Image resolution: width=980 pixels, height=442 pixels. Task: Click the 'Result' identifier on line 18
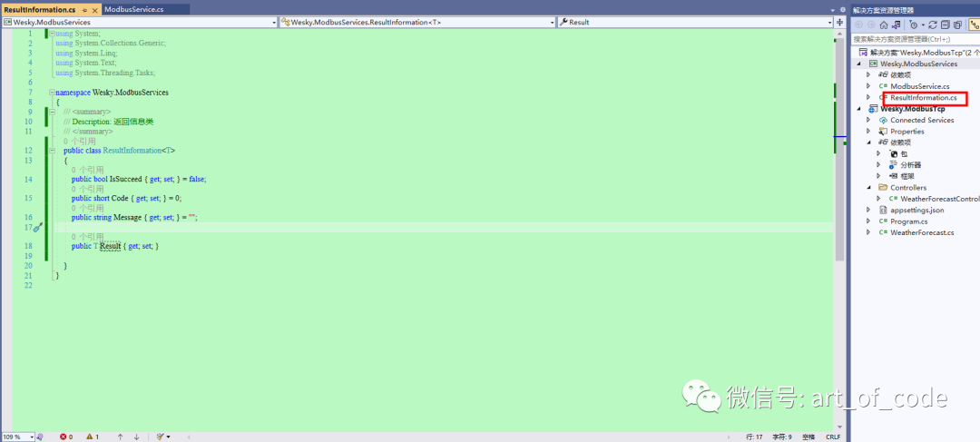tap(110, 246)
